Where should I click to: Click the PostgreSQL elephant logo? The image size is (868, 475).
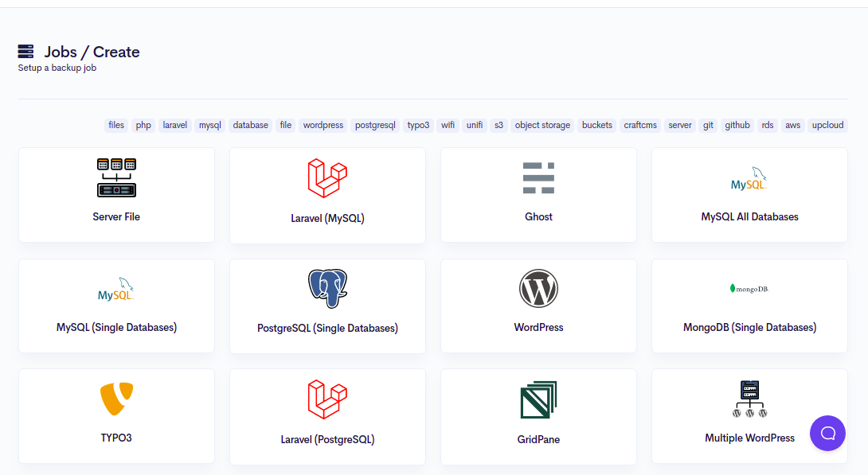(327, 289)
